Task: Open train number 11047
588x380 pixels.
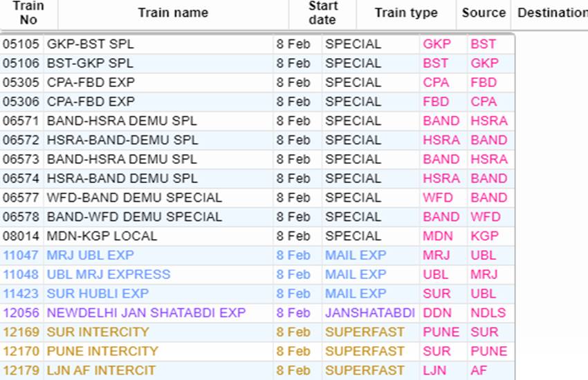Action: [x=21, y=256]
